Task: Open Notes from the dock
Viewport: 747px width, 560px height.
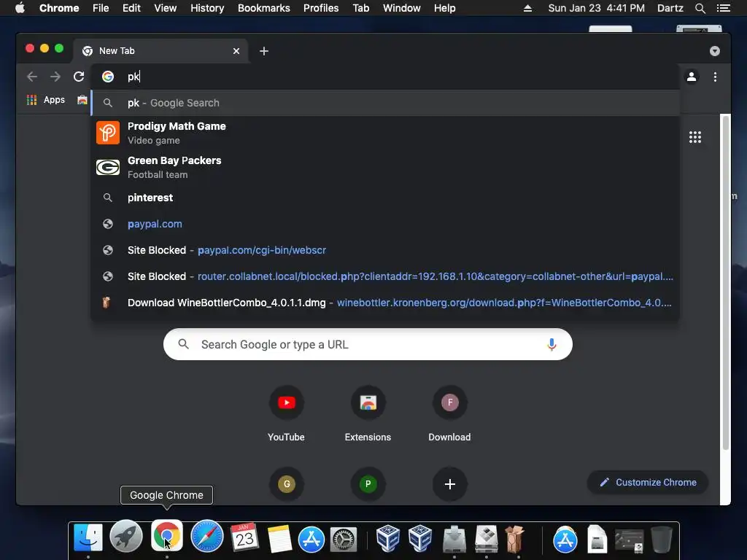Action: point(279,538)
